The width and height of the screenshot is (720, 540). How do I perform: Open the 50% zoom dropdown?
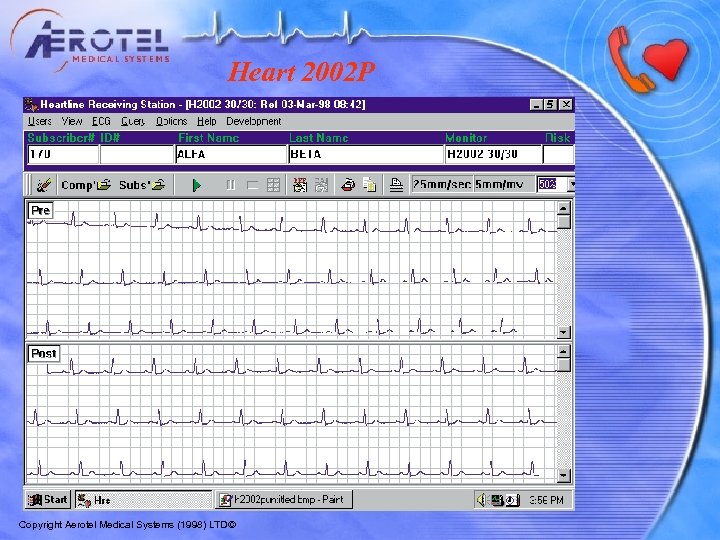coord(572,185)
